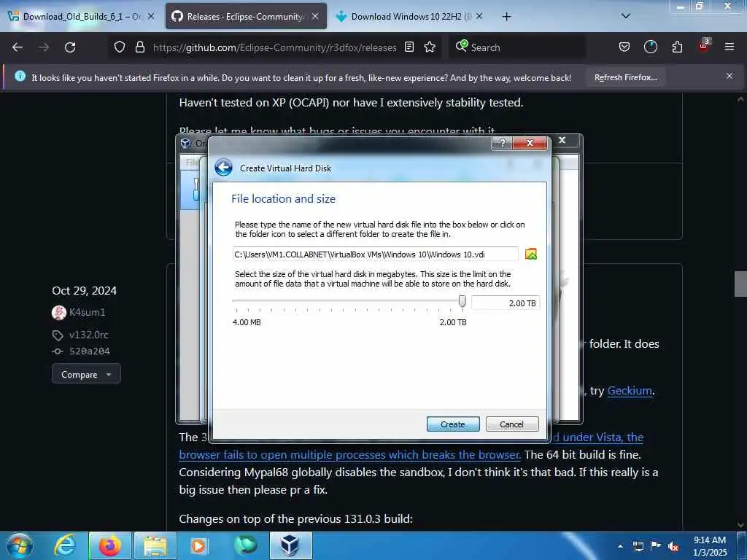Click the disk size slider handle
Viewport: 747px width, 560px height.
coord(462,301)
